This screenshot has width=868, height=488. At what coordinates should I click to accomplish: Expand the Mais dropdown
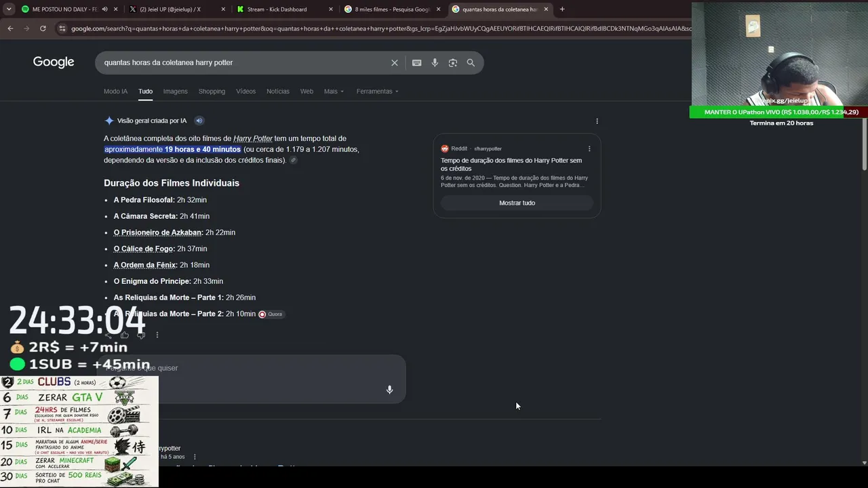point(334,91)
